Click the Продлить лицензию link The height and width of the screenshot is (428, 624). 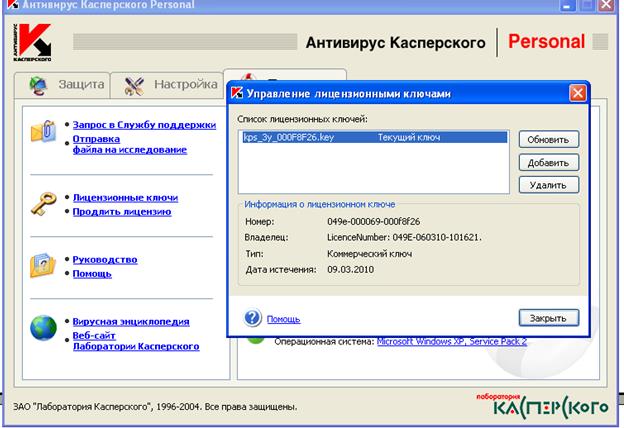click(122, 212)
